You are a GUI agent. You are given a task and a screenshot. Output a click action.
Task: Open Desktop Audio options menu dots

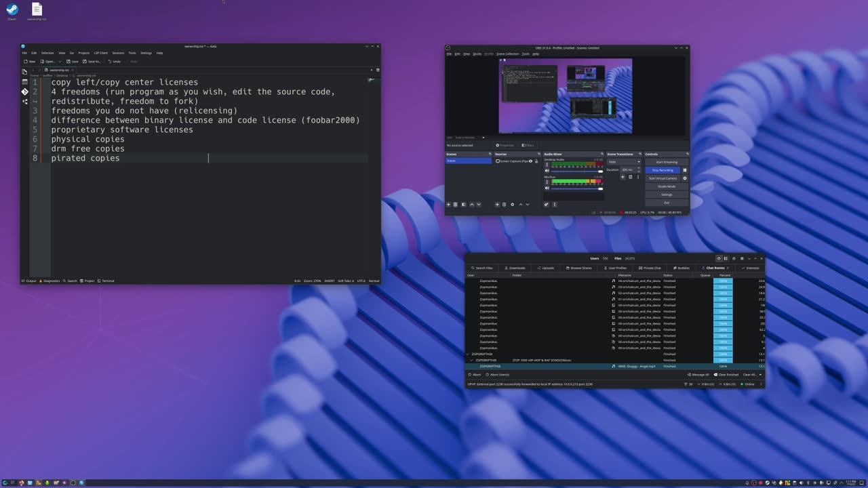(x=547, y=165)
